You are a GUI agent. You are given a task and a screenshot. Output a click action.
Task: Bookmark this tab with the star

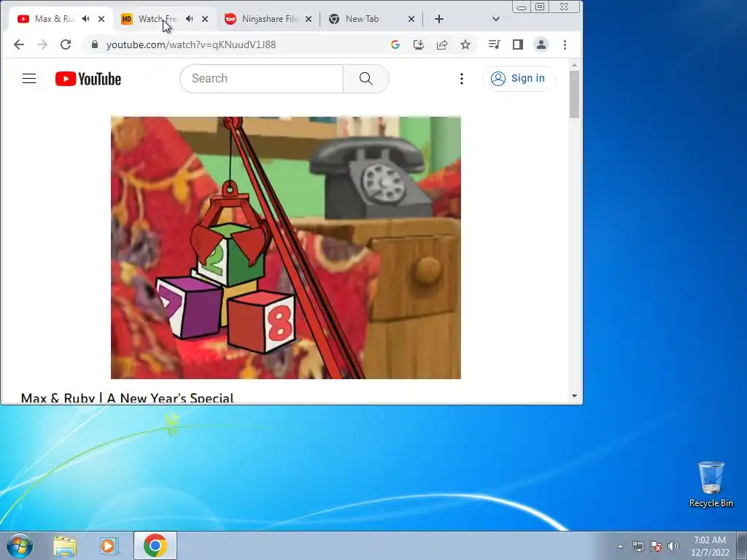[465, 44]
